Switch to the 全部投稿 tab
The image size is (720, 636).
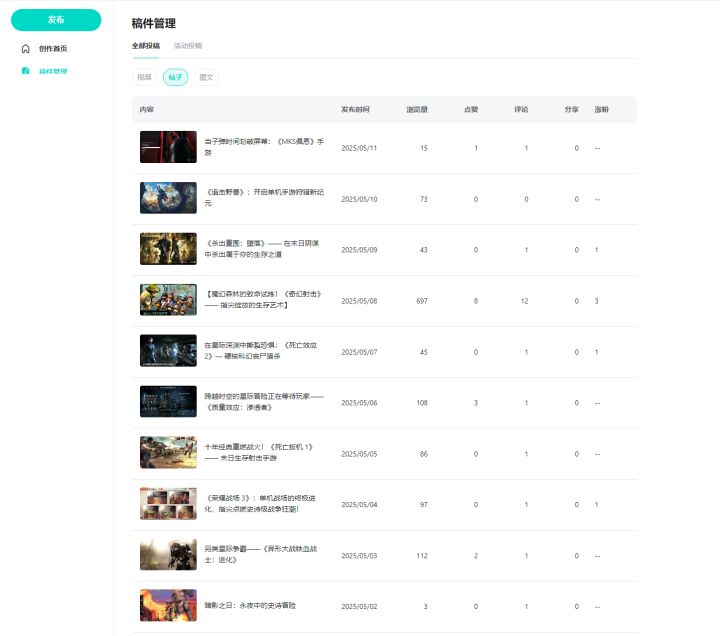click(x=146, y=45)
